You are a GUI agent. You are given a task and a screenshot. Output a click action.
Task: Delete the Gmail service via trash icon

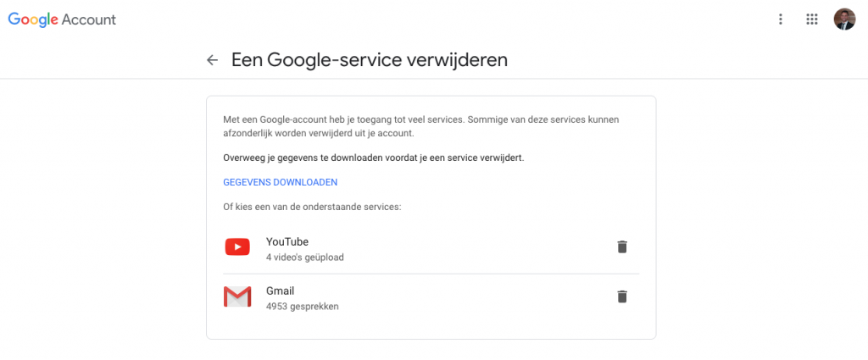(x=622, y=296)
